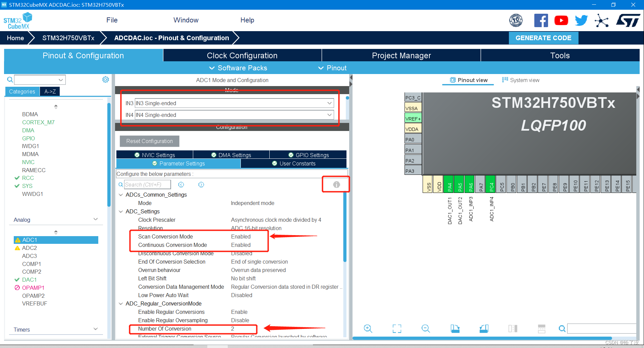Click the pinout search input field
Image resolution: width=644 pixels, height=348 pixels.
coord(602,329)
